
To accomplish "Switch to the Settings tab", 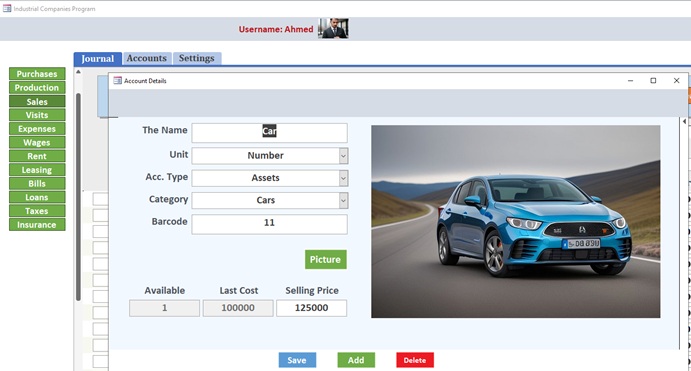I will [x=197, y=58].
